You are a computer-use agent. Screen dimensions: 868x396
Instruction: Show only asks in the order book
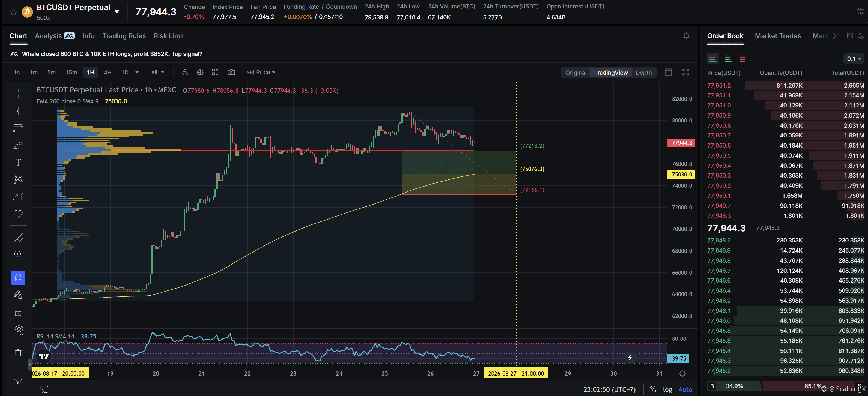pyautogui.click(x=743, y=59)
